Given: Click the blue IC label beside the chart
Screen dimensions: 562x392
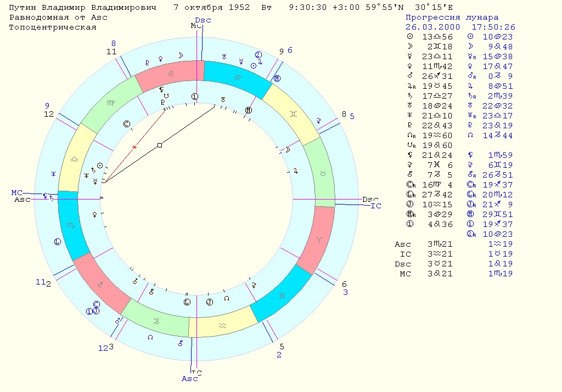Looking at the screenshot, I should (375, 206).
